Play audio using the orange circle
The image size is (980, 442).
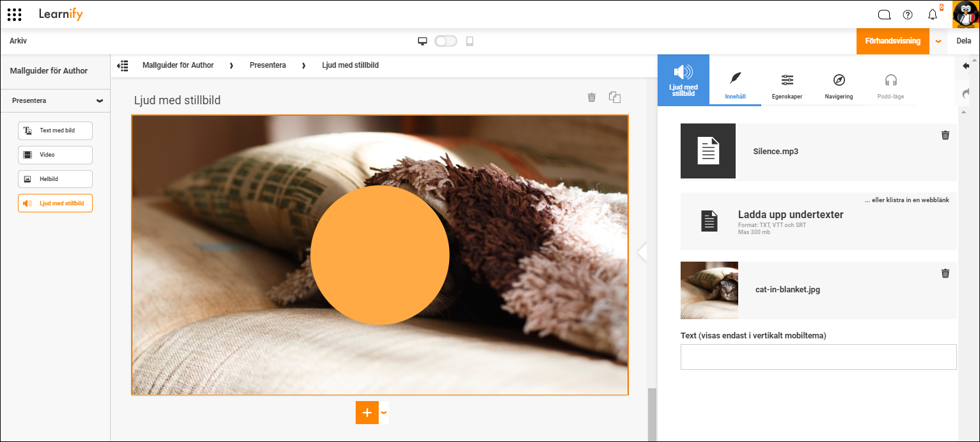(x=380, y=255)
